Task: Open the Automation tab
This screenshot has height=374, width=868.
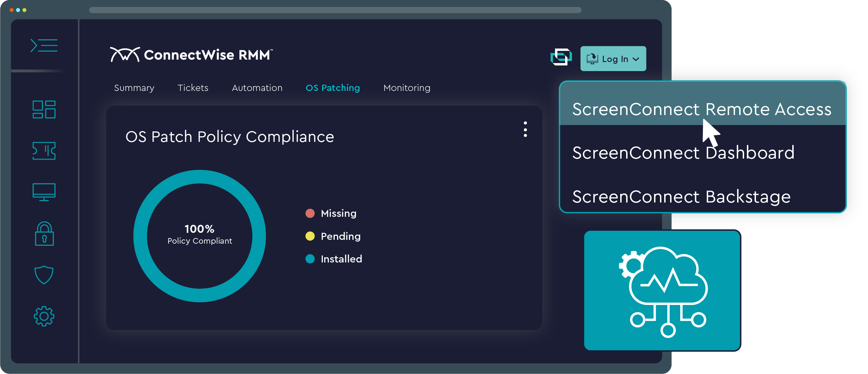Action: tap(257, 88)
